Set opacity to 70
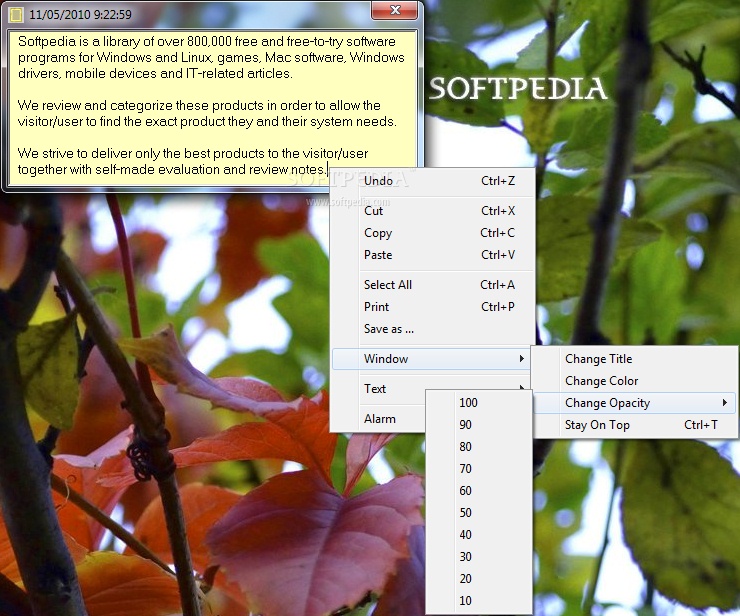This screenshot has height=616, width=740. [x=479, y=469]
